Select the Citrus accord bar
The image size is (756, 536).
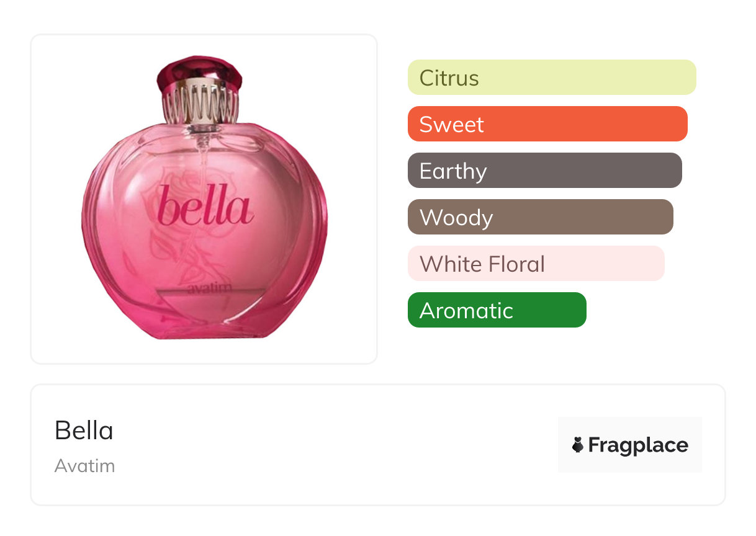pyautogui.click(x=551, y=78)
